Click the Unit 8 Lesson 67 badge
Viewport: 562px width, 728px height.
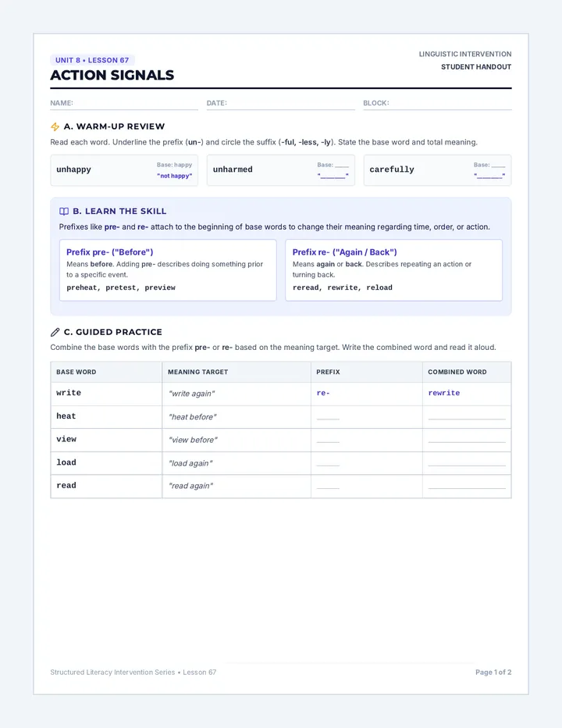tap(92, 60)
